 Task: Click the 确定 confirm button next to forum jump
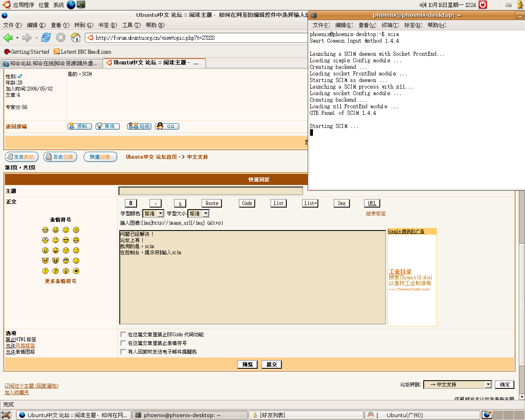504,384
